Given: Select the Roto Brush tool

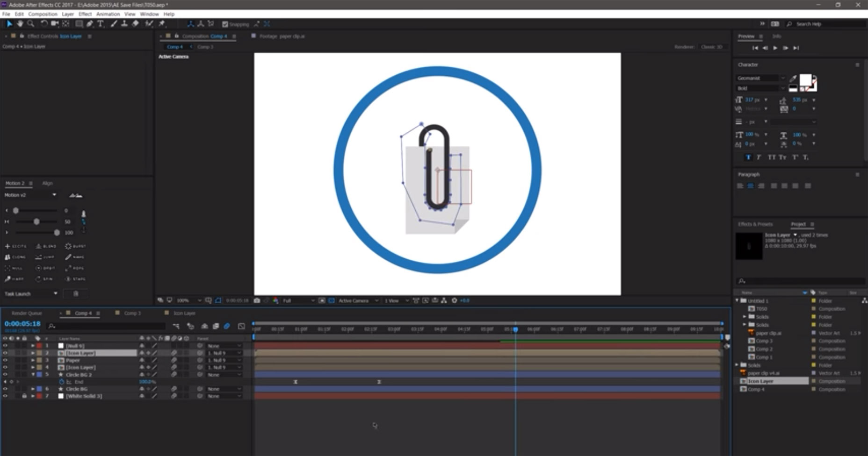Looking at the screenshot, I should (149, 24).
